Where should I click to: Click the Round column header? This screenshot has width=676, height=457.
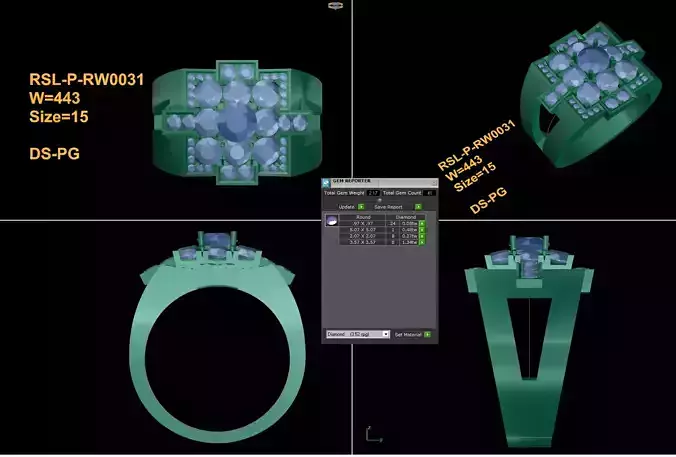pyautogui.click(x=363, y=217)
